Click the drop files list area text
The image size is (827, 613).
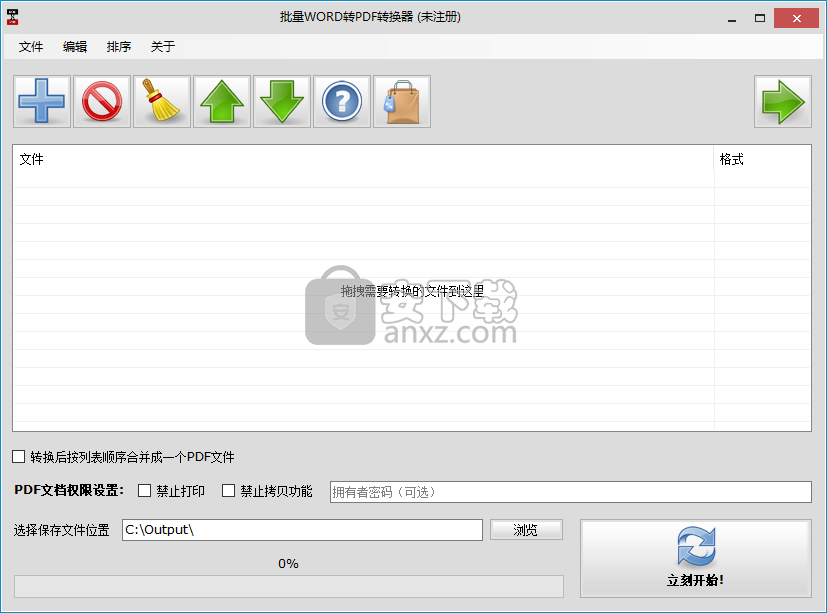coord(412,291)
